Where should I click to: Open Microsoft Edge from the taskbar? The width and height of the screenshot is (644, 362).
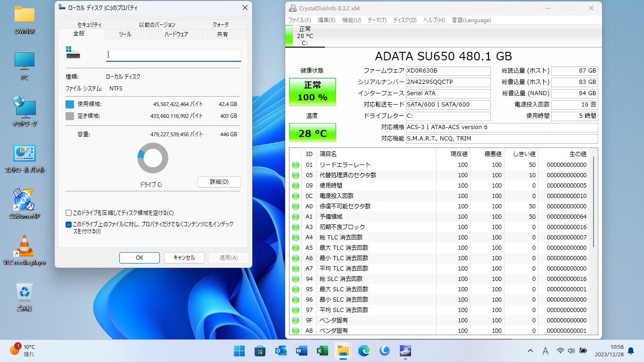point(364,351)
